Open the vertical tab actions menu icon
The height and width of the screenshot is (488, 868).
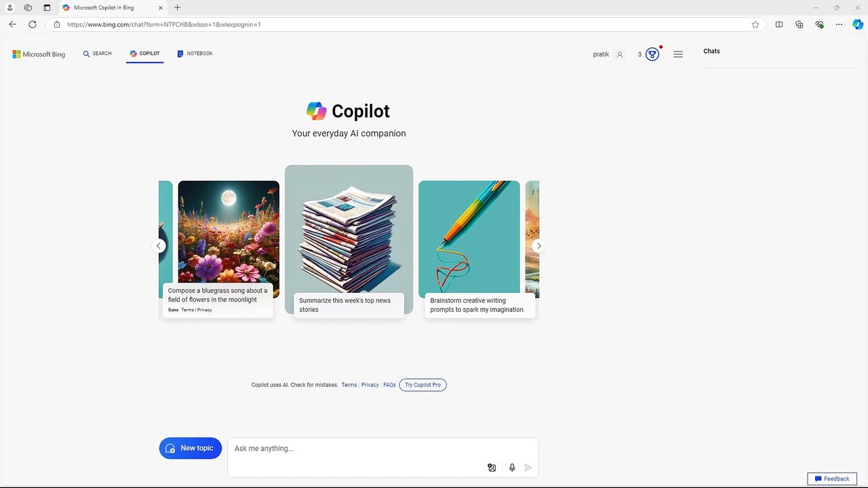(x=47, y=7)
